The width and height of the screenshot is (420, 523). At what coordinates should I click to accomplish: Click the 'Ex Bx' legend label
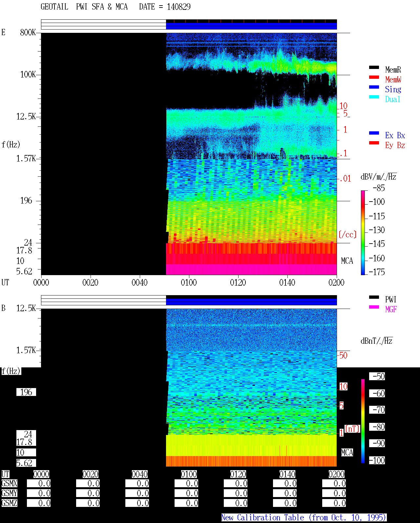[x=395, y=135]
